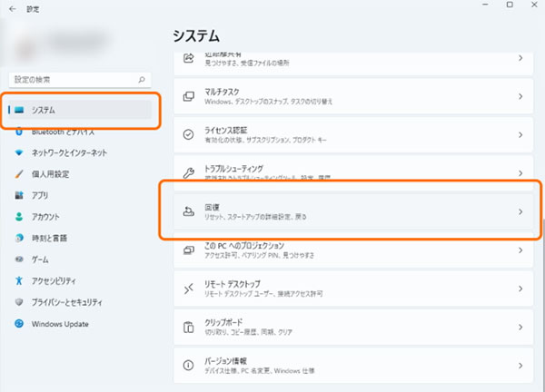The width and height of the screenshot is (545, 392).
Task: Click the 時刻と言語 globe icon
Action: pos(19,238)
